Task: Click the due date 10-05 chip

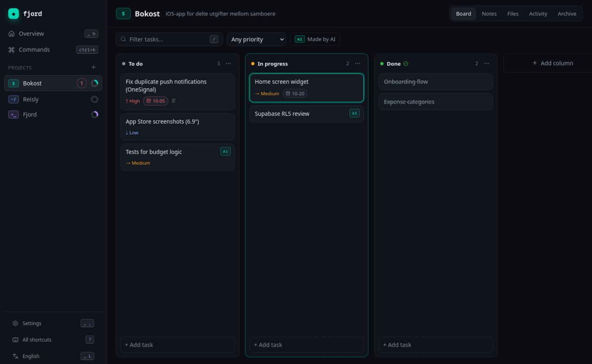Action: [x=155, y=101]
